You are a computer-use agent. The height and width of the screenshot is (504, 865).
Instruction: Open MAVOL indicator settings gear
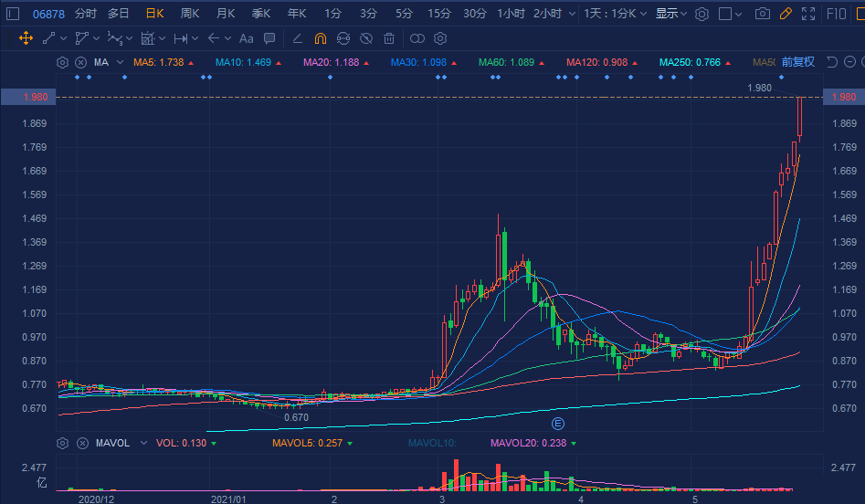pyautogui.click(x=62, y=444)
